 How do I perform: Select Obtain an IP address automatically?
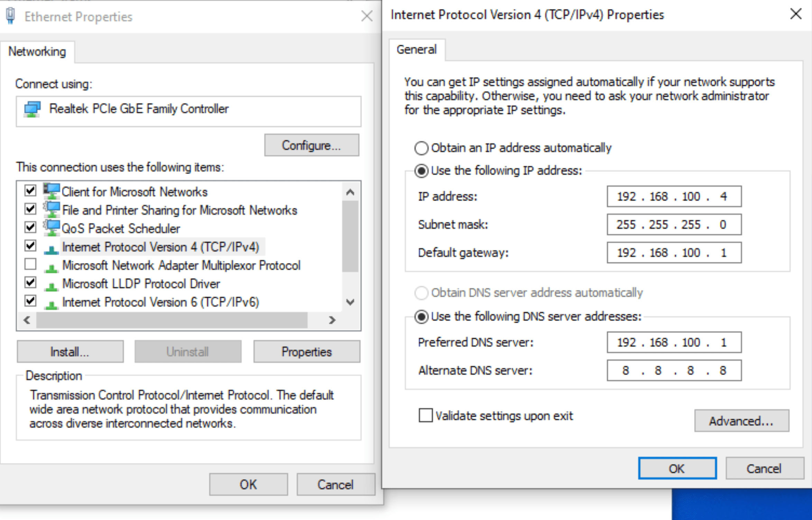coord(421,148)
